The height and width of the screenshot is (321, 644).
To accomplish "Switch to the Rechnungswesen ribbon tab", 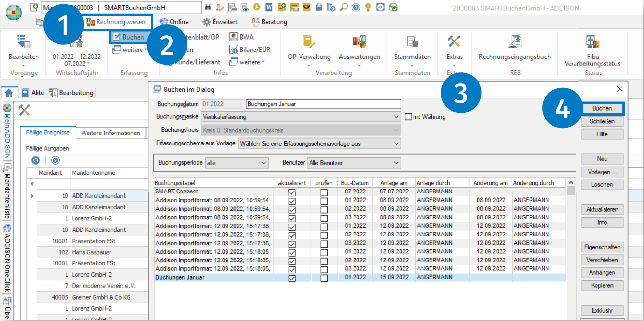I will pos(116,22).
